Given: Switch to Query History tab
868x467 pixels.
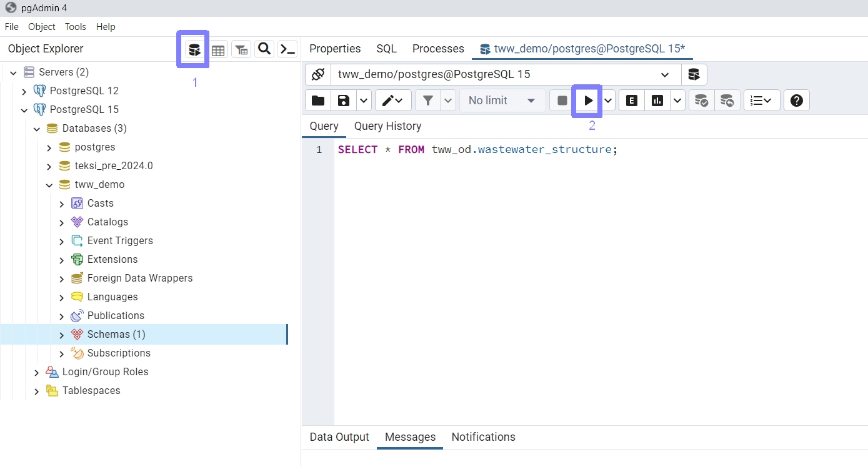Looking at the screenshot, I should pyautogui.click(x=387, y=126).
